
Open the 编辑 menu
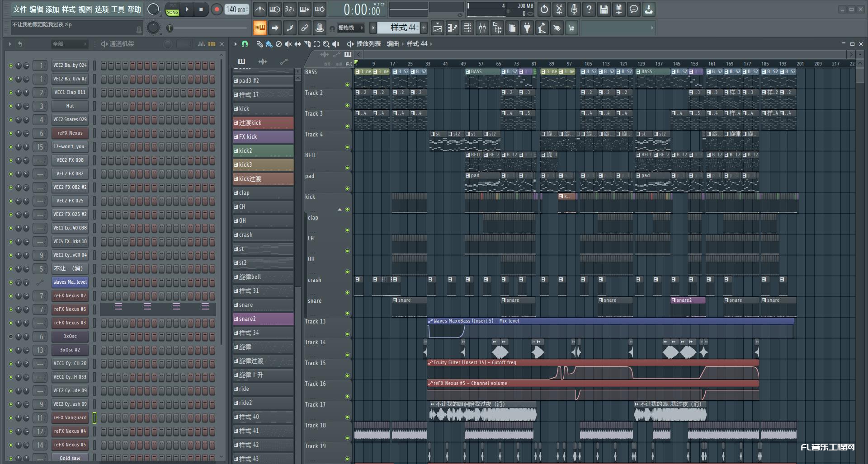37,9
